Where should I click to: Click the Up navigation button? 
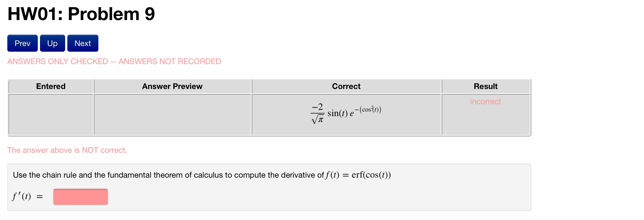pos(52,43)
